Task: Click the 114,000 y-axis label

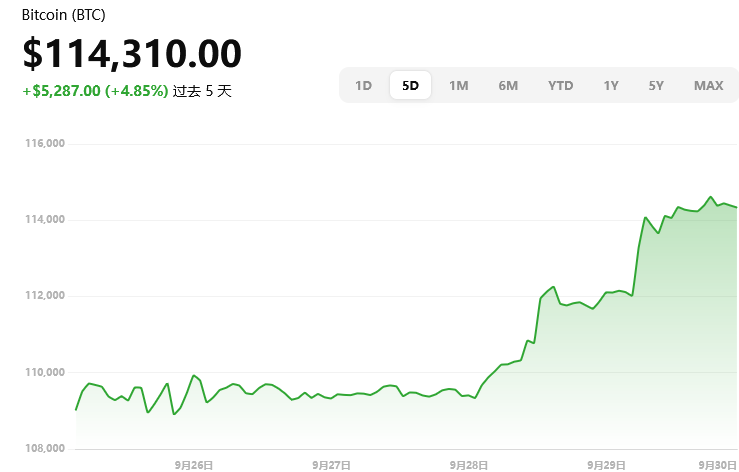Action: tap(45, 220)
